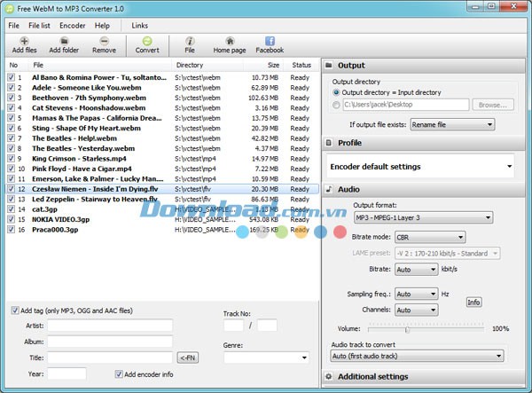Viewport: 532px width, 393px height.
Task: Click the Remove toolbar icon
Action: pyautogui.click(x=104, y=41)
